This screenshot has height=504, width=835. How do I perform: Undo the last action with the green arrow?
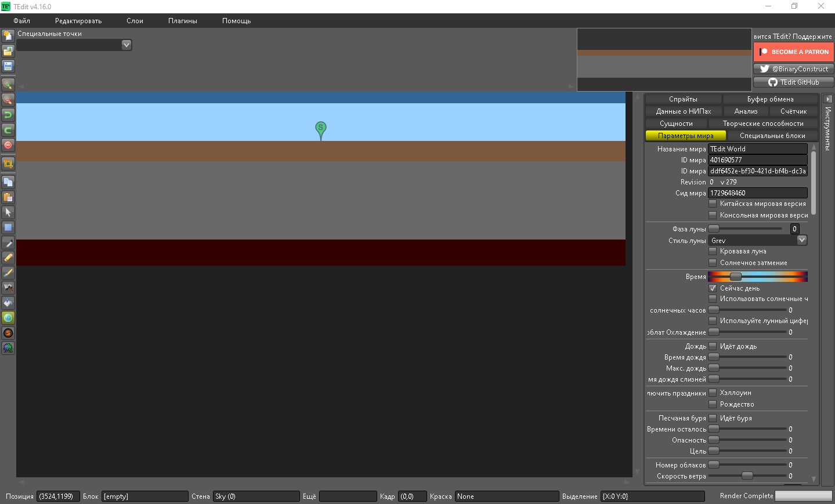pyautogui.click(x=8, y=115)
